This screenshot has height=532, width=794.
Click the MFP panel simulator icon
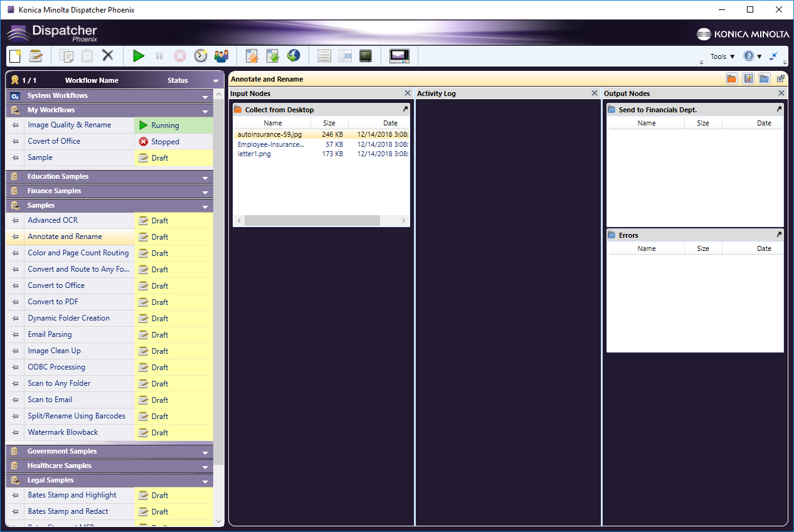400,56
